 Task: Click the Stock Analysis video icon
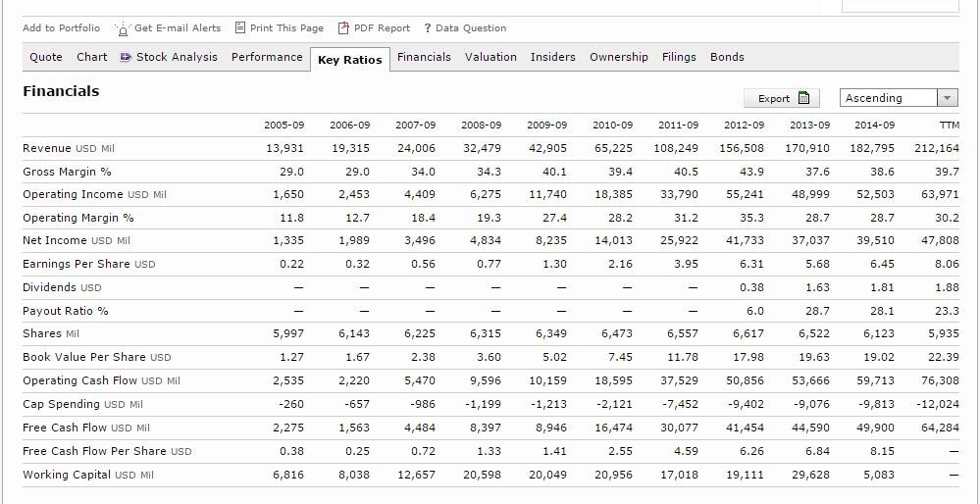click(x=126, y=57)
